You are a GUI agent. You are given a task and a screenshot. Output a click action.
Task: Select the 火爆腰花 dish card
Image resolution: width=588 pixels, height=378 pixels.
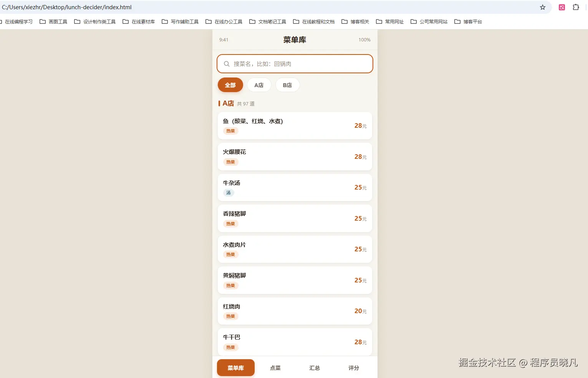[x=295, y=157]
